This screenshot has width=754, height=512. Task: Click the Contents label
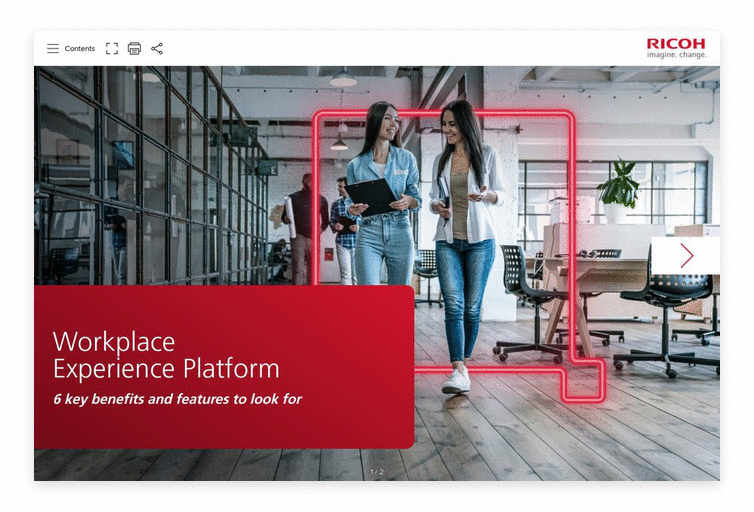[80, 49]
